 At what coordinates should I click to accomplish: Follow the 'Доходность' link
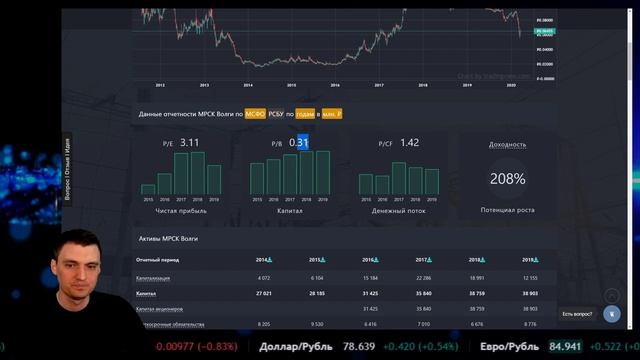click(507, 144)
